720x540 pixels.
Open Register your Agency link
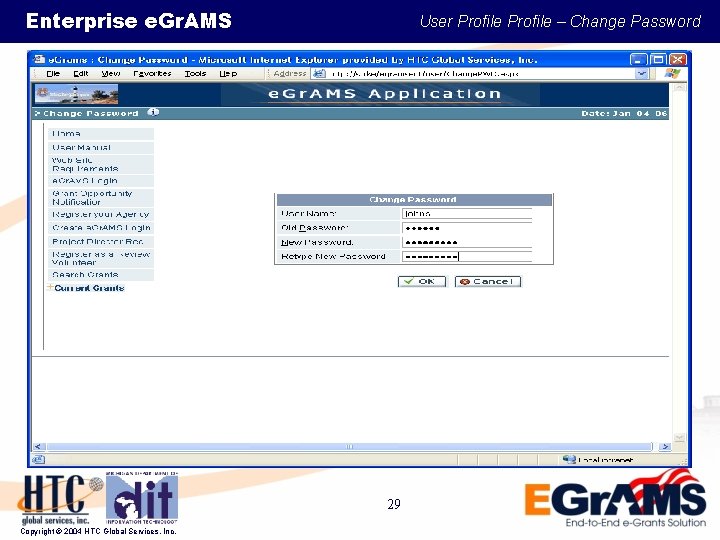[x=101, y=214]
